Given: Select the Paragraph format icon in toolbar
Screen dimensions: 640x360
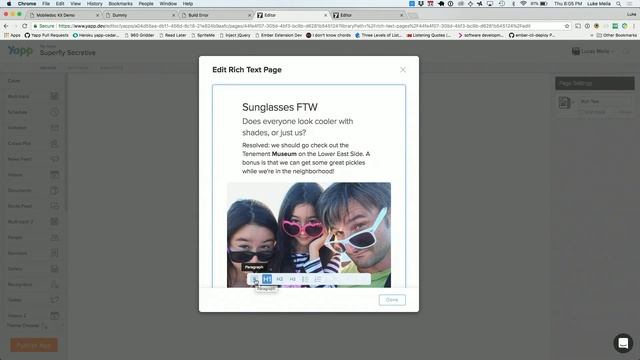Looking at the screenshot, I should coord(255,279).
